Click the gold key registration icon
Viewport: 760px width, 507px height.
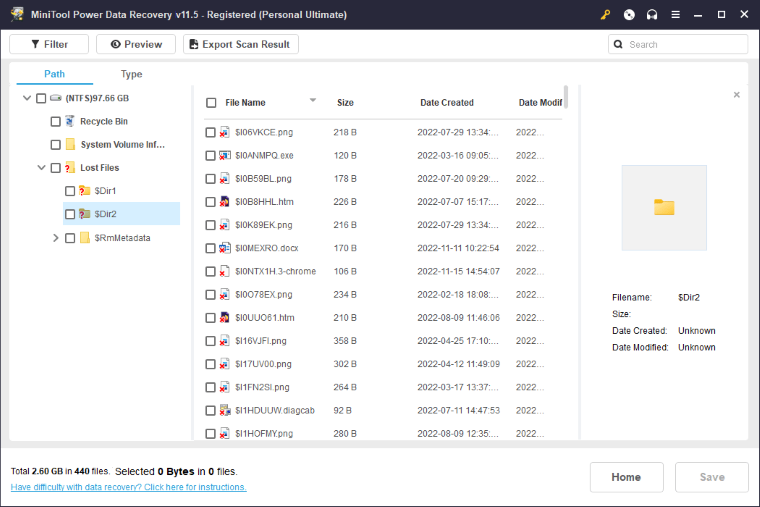click(605, 15)
